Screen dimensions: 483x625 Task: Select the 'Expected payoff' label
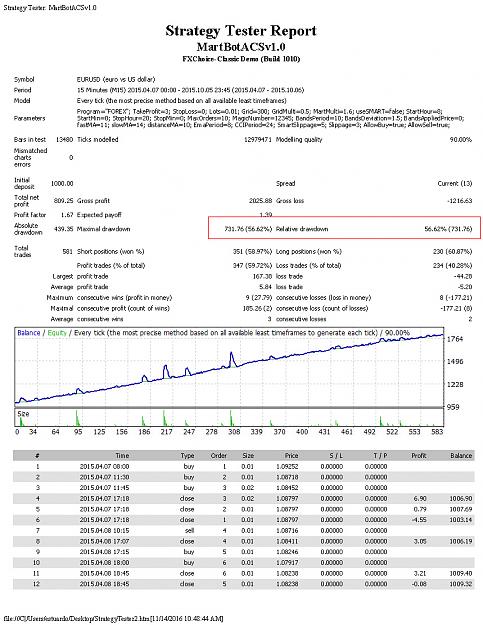point(99,214)
